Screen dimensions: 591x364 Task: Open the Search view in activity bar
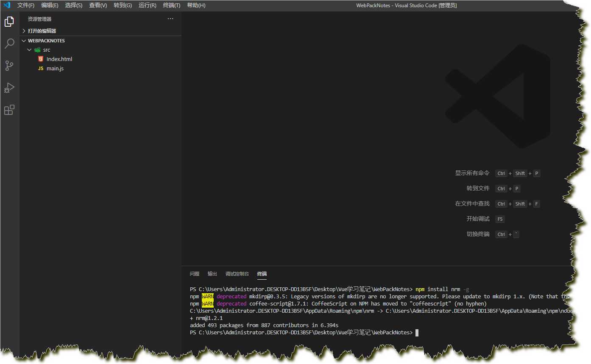(x=9, y=44)
